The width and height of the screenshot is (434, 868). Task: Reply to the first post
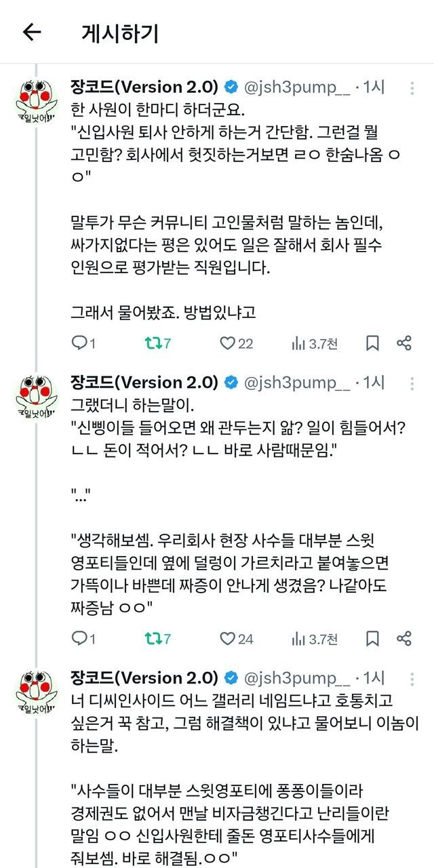click(x=79, y=344)
